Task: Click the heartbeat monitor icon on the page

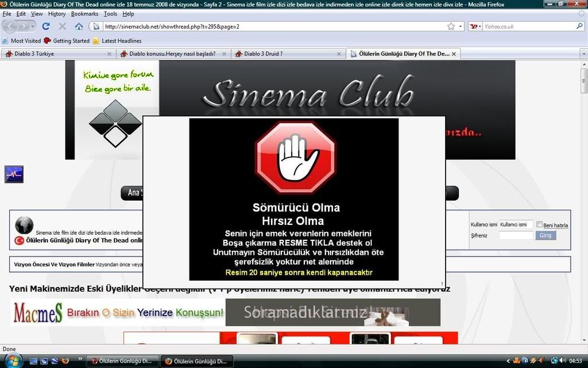Action: pyautogui.click(x=14, y=174)
